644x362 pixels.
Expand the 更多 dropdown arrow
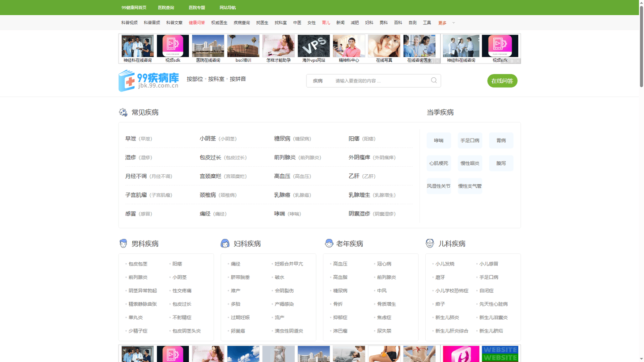click(x=453, y=23)
